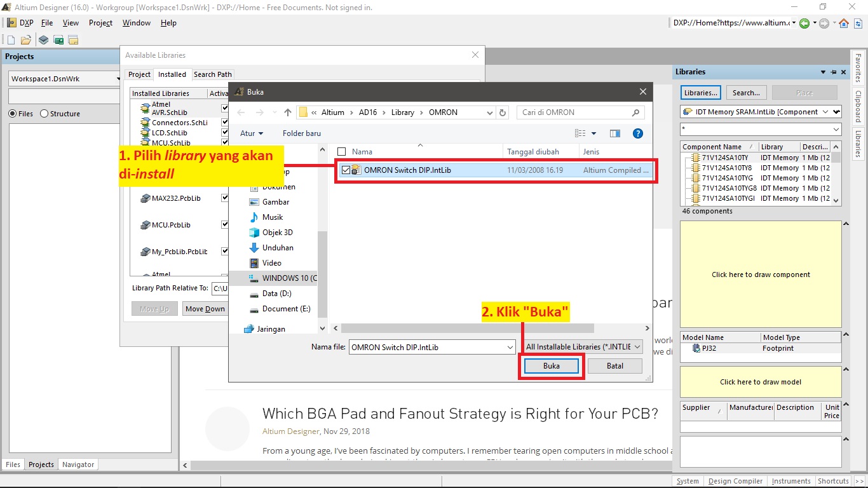Open the All Installable Libraries filter dropdown

click(637, 347)
